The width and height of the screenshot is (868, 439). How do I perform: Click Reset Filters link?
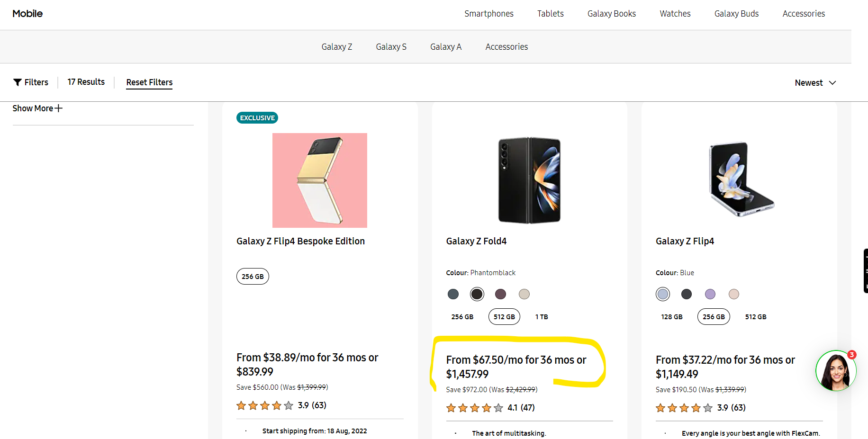[149, 82]
